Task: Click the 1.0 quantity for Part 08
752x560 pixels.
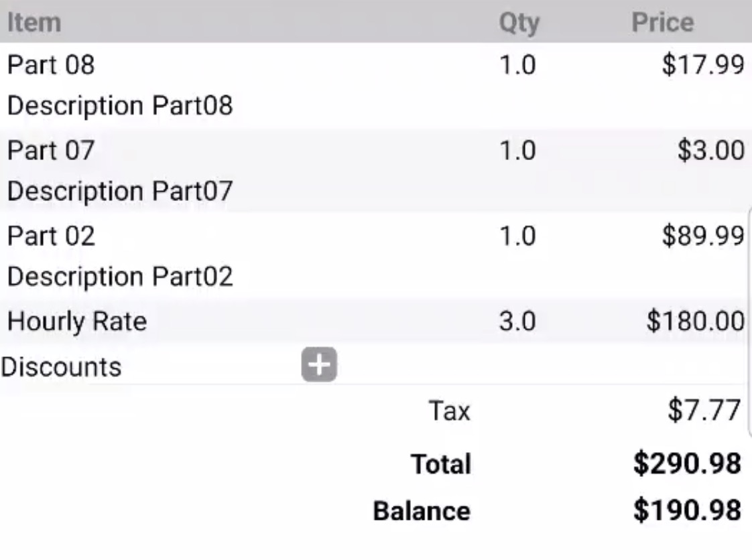Action: click(517, 65)
